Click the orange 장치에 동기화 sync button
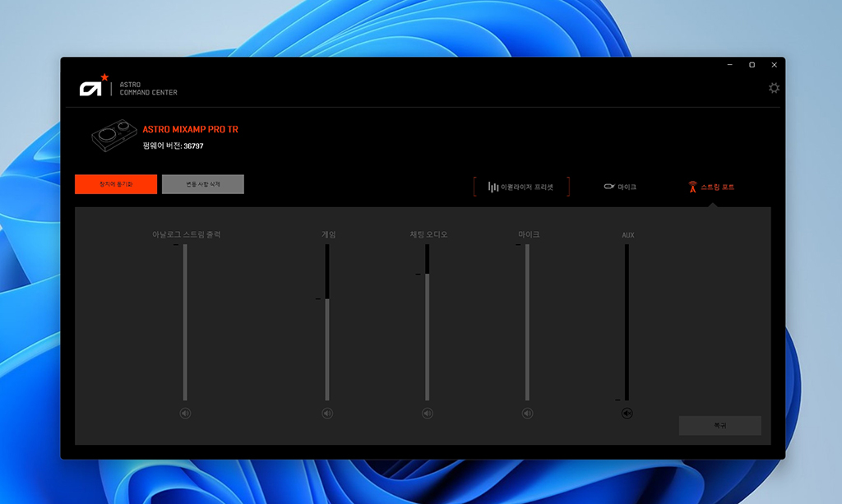842x504 pixels. [116, 184]
